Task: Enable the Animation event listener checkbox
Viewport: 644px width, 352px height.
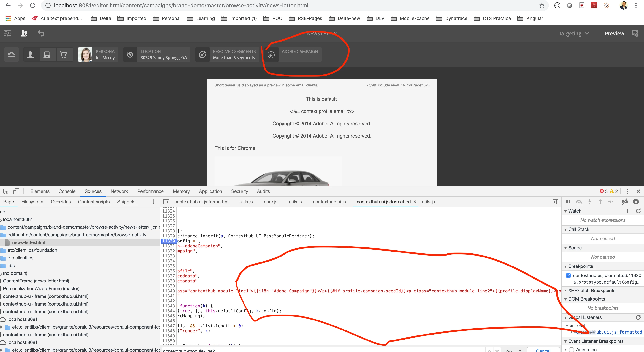Action: pos(571,350)
